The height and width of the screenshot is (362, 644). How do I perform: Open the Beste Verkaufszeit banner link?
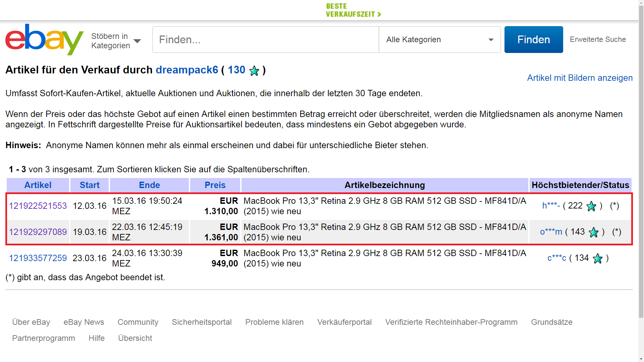tap(354, 10)
